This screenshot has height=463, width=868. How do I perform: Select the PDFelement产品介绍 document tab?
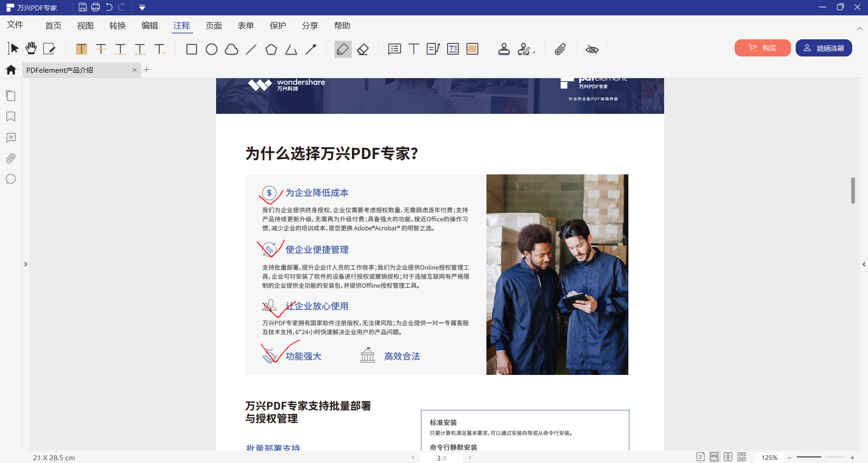81,70
